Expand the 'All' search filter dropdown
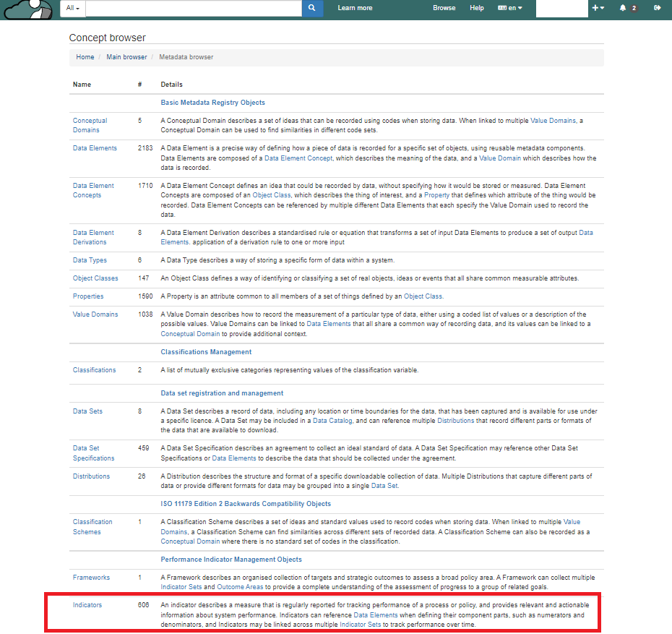This screenshot has height=634, width=672. pyautogui.click(x=72, y=8)
